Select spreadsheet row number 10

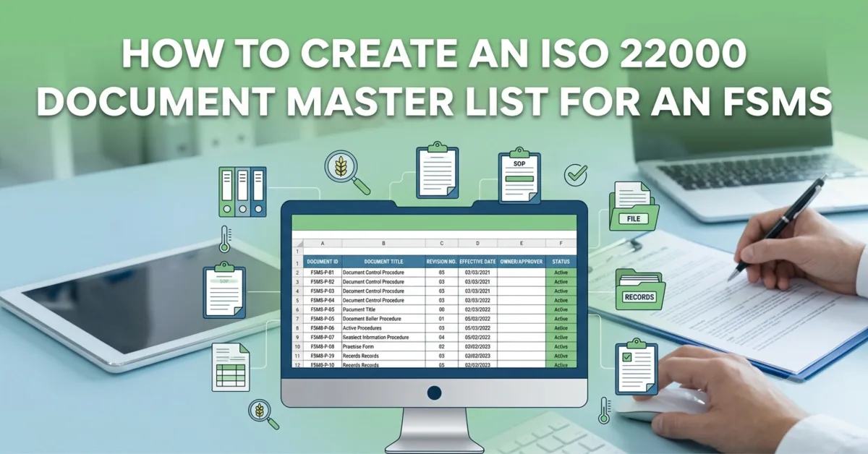(x=297, y=347)
